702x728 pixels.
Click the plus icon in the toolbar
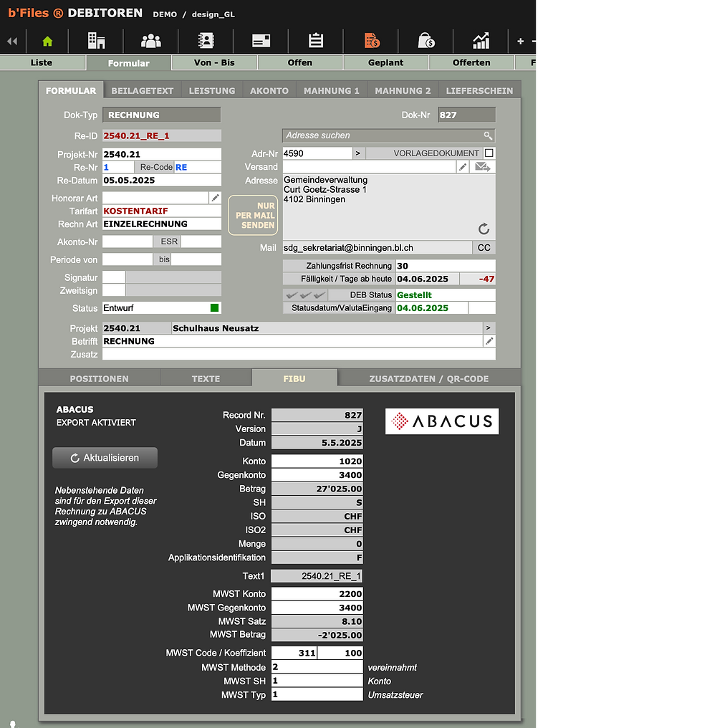click(521, 42)
